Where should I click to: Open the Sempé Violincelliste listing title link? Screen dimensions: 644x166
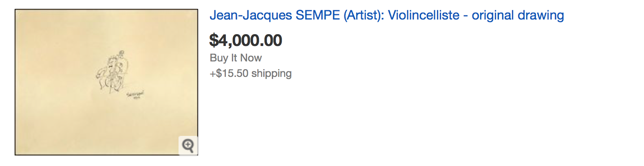coord(386,15)
